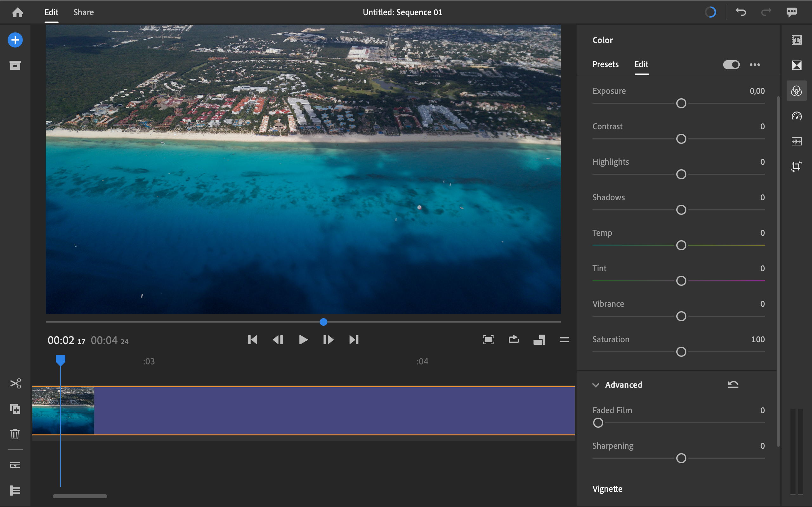Open the Titles panel icon
812x507 pixels.
click(796, 40)
